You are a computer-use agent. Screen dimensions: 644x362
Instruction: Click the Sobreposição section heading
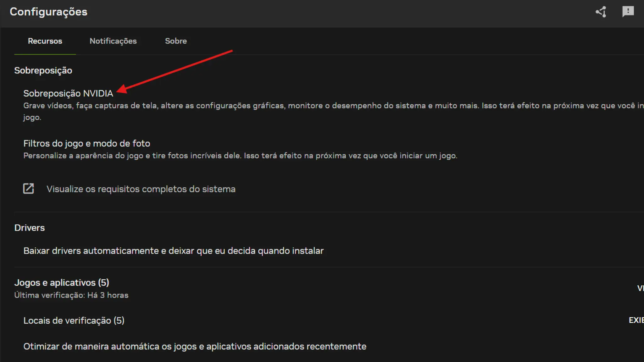click(43, 70)
